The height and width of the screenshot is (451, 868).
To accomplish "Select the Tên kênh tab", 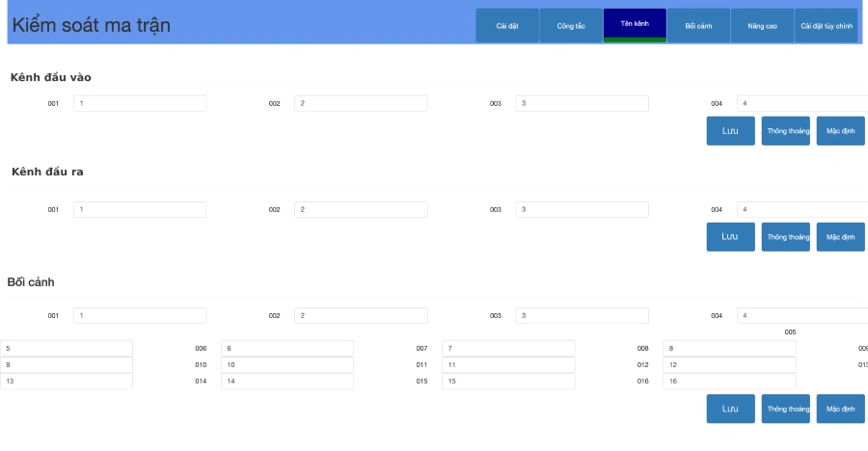I will pos(635,25).
